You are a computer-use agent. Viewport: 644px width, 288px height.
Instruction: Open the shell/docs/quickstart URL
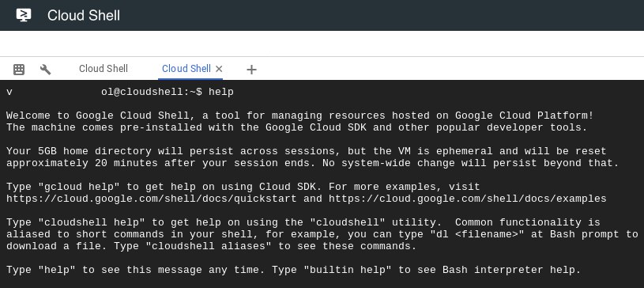[151, 199]
